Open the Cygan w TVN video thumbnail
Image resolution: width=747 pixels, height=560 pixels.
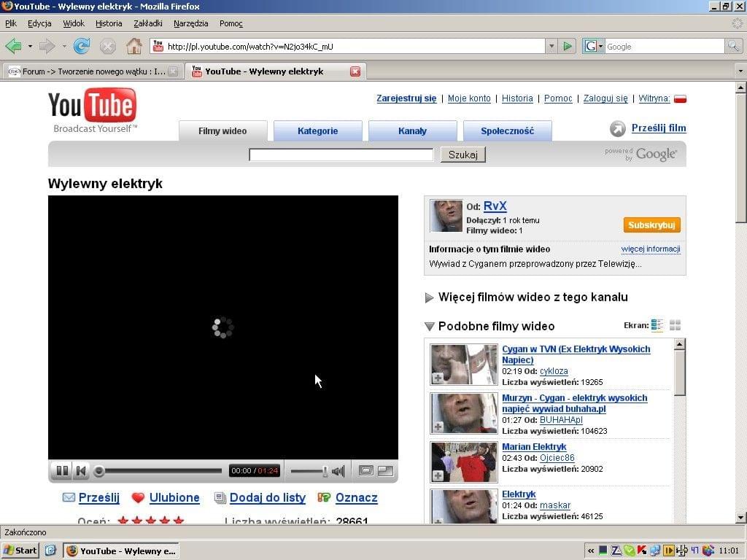[463, 365]
